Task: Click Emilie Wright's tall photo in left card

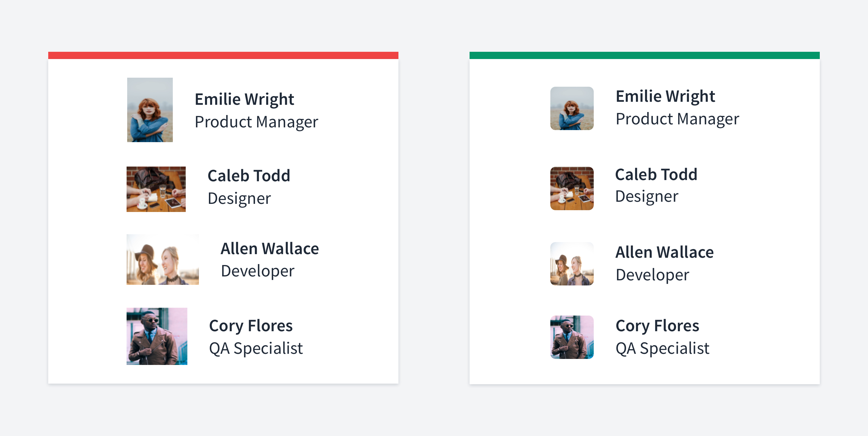Action: click(x=150, y=110)
